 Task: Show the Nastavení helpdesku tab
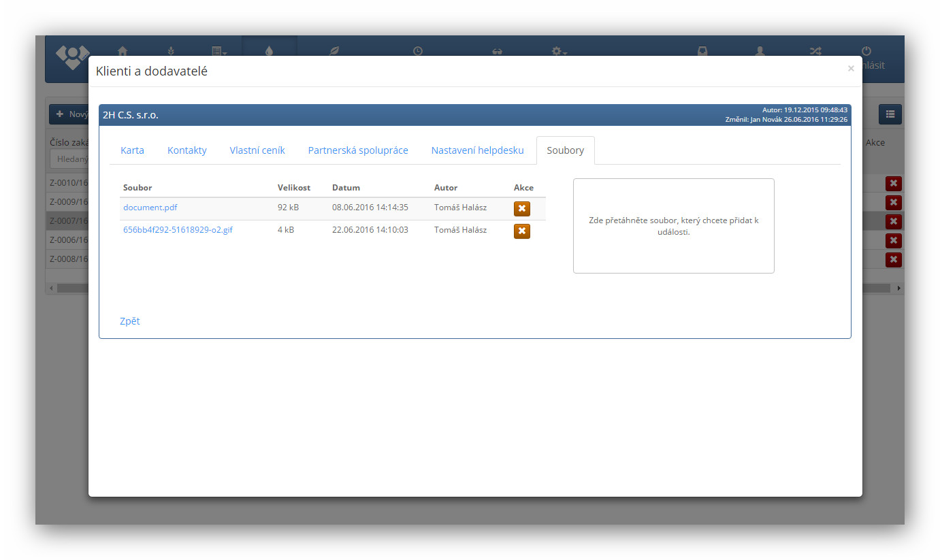tap(477, 150)
